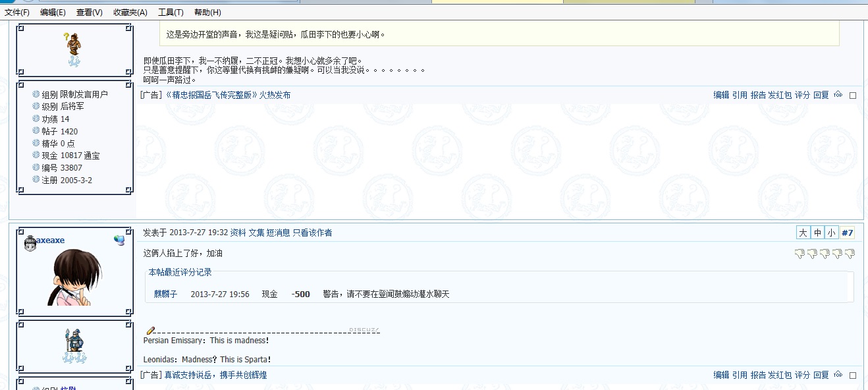Set font size to 中 (medium)
Image resolution: width=868 pixels, height=390 pixels.
pos(817,233)
